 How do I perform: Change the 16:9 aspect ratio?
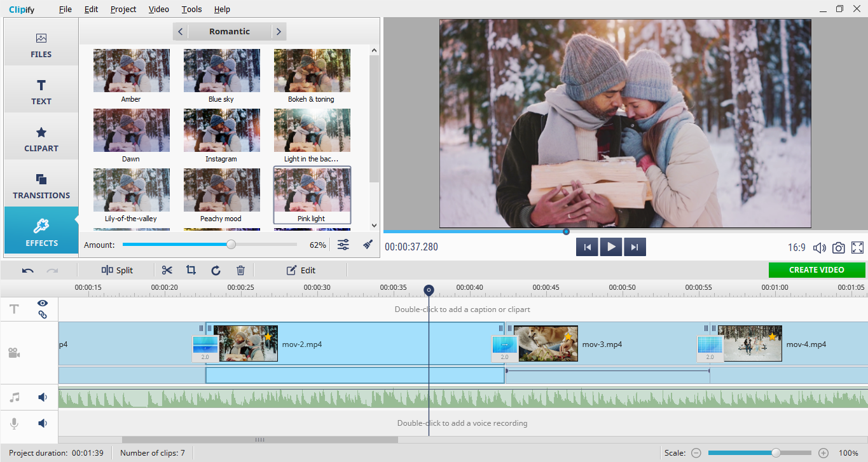(796, 248)
